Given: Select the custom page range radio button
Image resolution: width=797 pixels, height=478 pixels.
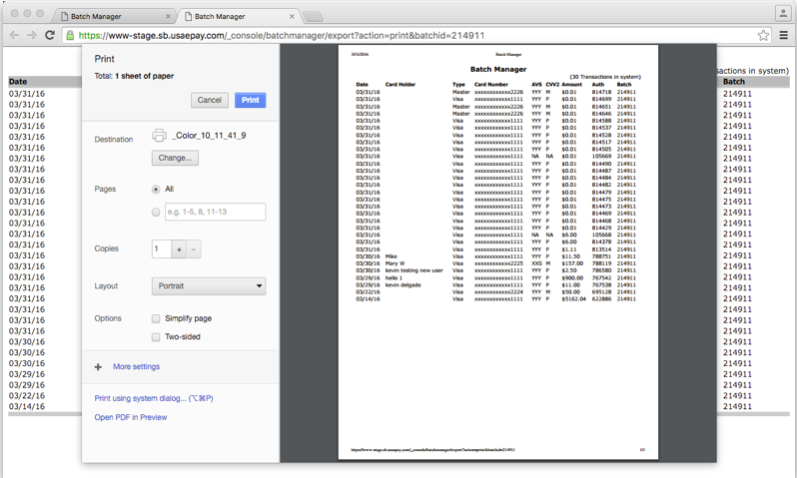Looking at the screenshot, I should [x=156, y=212].
